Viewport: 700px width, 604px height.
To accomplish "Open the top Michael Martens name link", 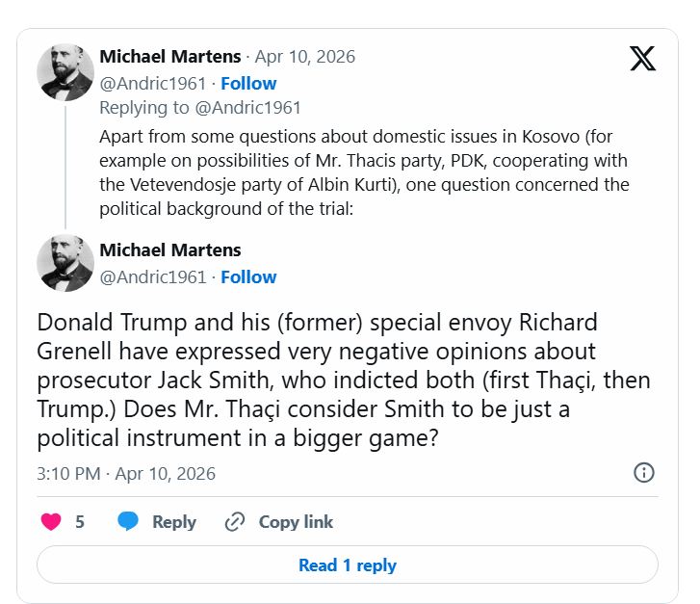I will (170, 57).
